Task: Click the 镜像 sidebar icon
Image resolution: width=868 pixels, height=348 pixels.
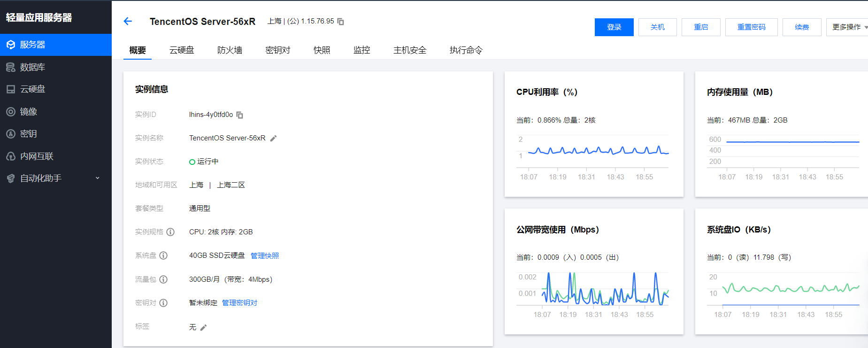Action: (11, 112)
